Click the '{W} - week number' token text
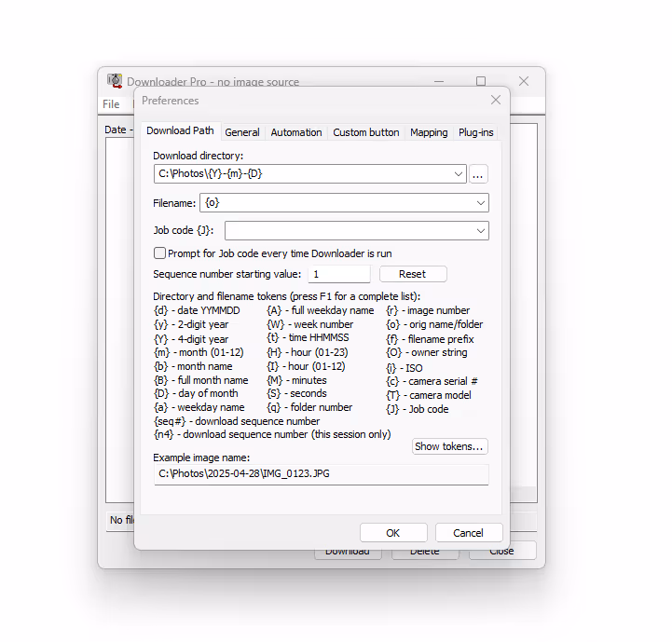672x642 pixels. click(x=309, y=324)
